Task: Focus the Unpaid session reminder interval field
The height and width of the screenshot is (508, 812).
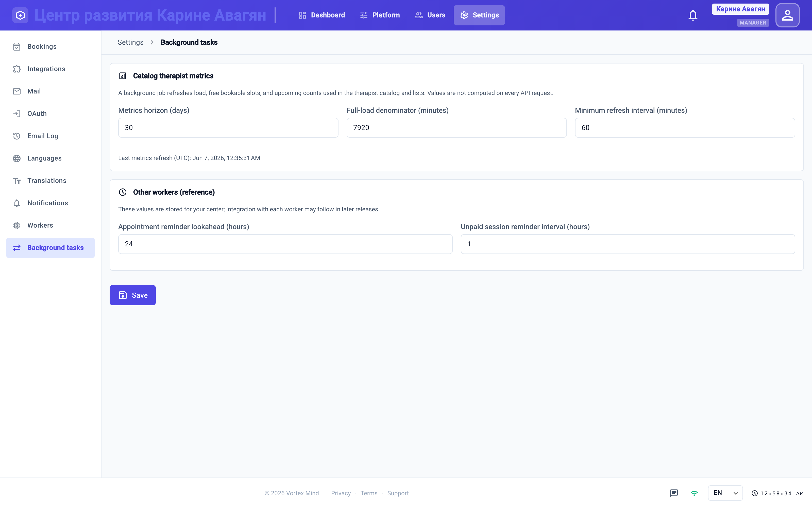Action: (x=628, y=244)
